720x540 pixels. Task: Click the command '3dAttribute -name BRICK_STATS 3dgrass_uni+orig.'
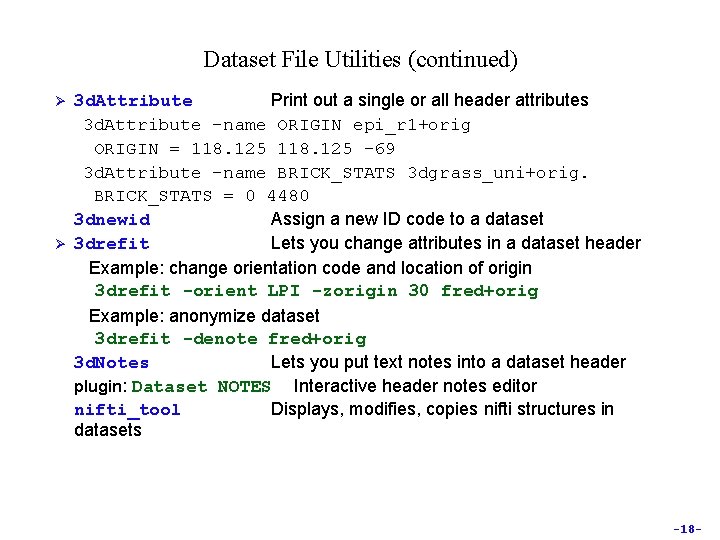pos(336,173)
